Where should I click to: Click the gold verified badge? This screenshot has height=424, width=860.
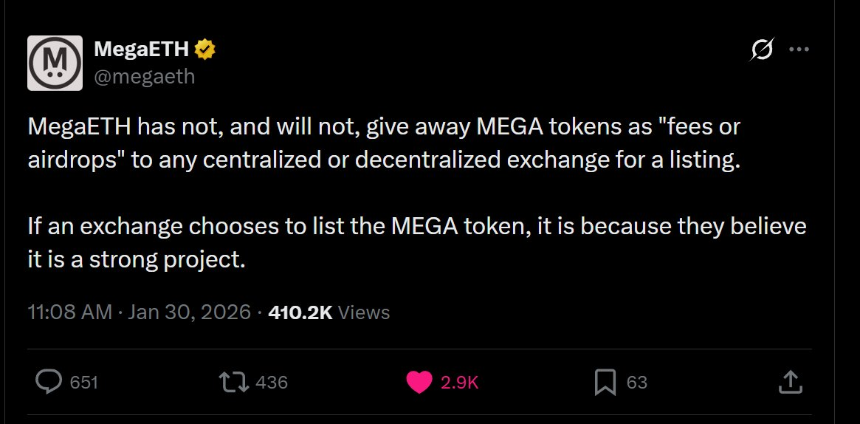(205, 50)
